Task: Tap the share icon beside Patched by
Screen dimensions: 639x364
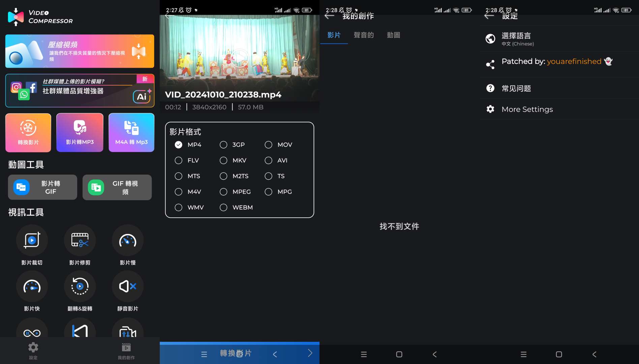Action: point(490,64)
